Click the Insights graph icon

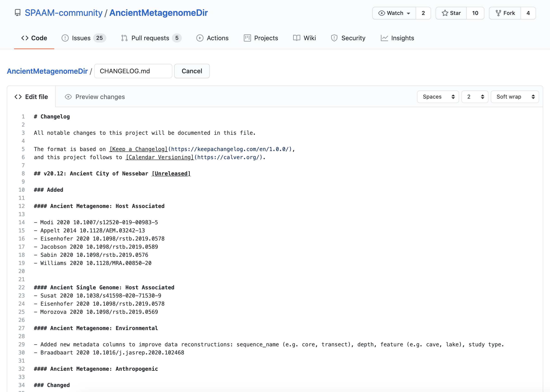click(x=384, y=38)
